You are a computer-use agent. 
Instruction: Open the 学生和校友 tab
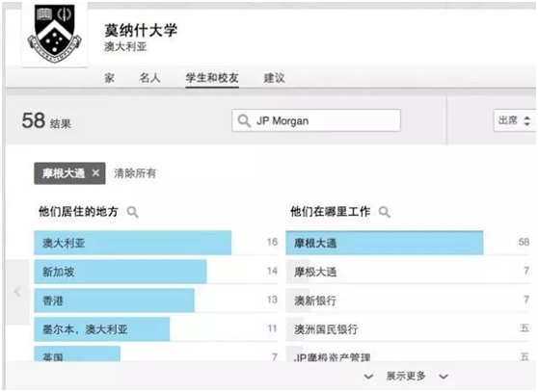coord(212,78)
